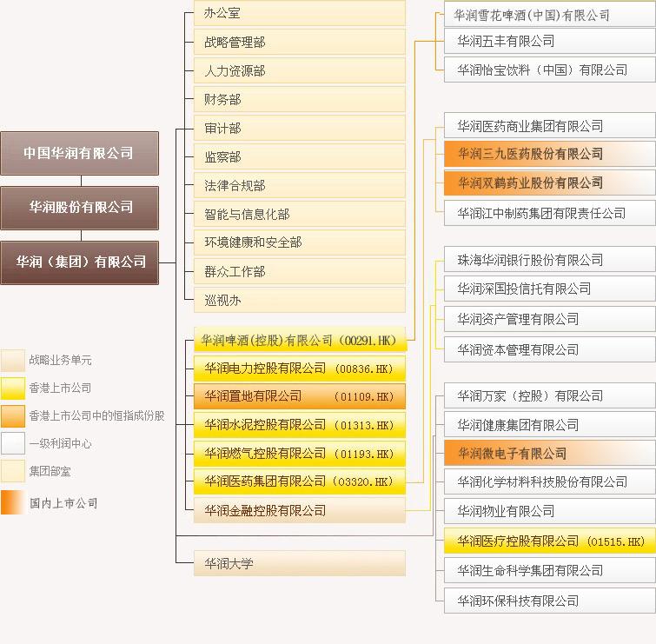
Task: Click the 中国华润有限公司 box
Action: (79, 153)
